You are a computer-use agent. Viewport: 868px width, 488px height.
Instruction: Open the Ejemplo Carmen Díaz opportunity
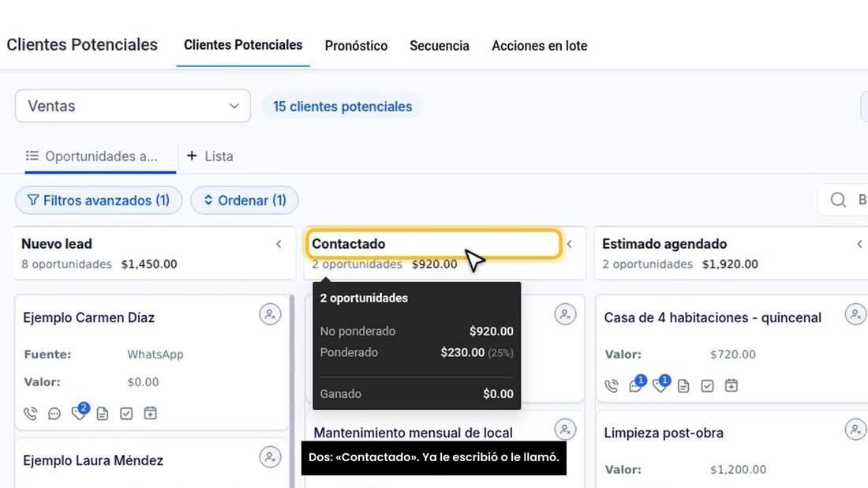tap(88, 317)
